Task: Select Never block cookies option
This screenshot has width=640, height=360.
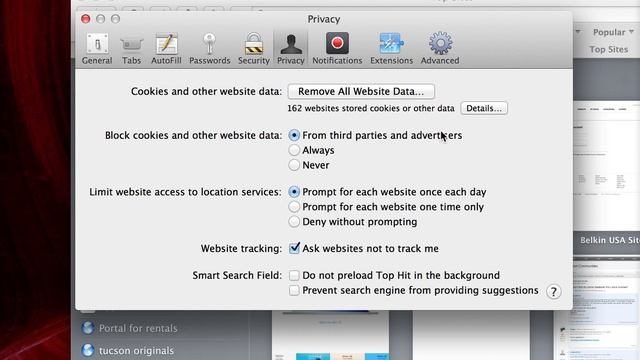Action: 294,165
